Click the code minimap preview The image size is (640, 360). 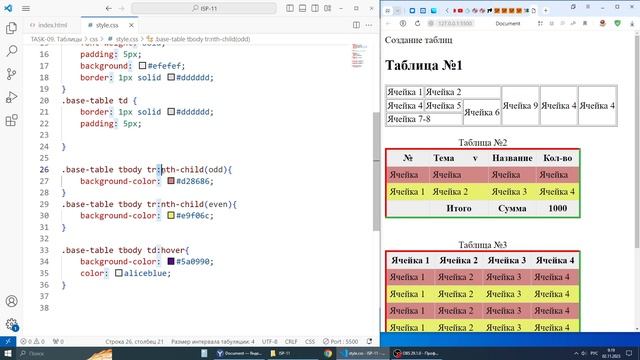(358, 56)
